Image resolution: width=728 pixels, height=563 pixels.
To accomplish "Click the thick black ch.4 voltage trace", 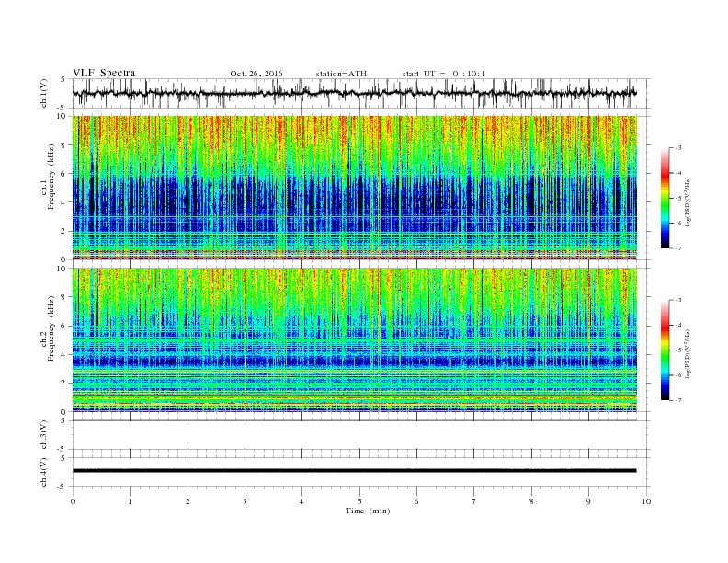I will (x=354, y=471).
